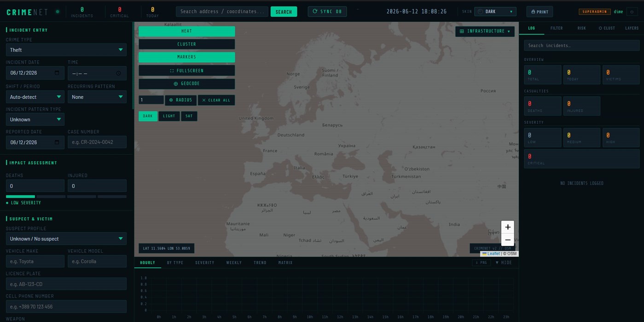
Task: Click the Print button
Action: pyautogui.click(x=540, y=12)
